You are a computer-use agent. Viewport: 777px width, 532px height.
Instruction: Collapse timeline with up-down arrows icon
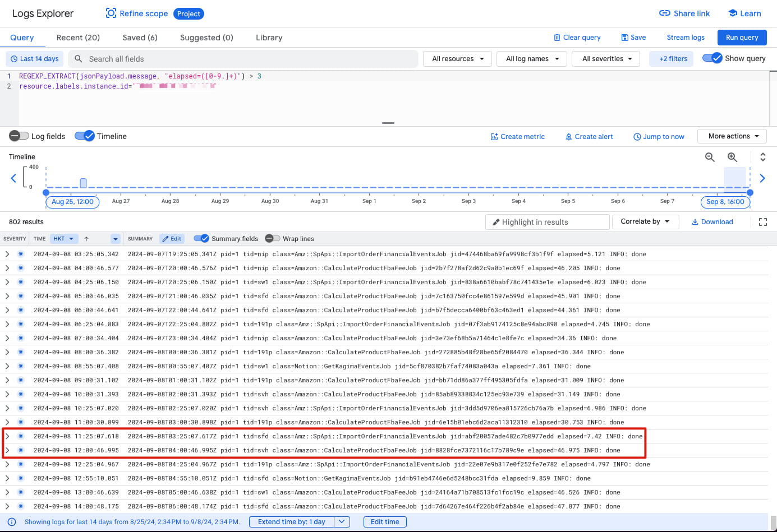point(763,158)
